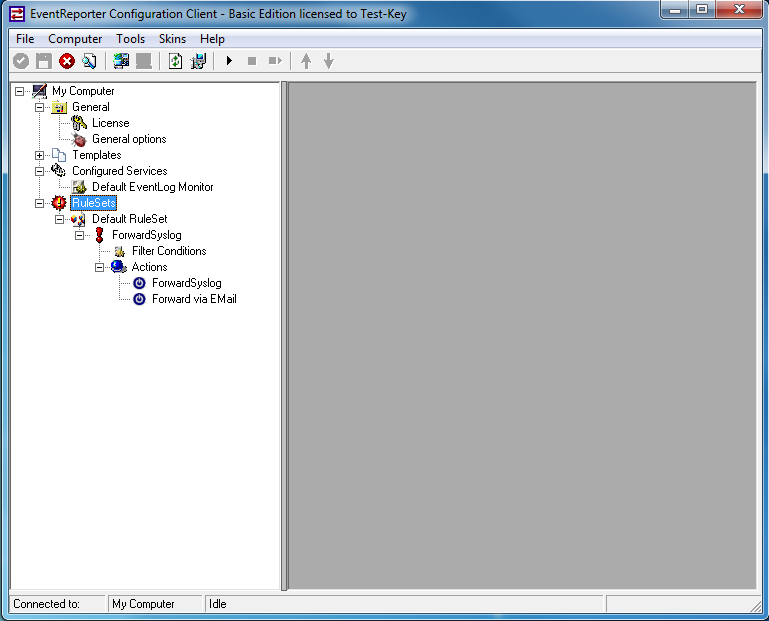Screen dimensions: 769x621
Task: Click 'Connected to:' status bar label
Action: click(x=46, y=604)
